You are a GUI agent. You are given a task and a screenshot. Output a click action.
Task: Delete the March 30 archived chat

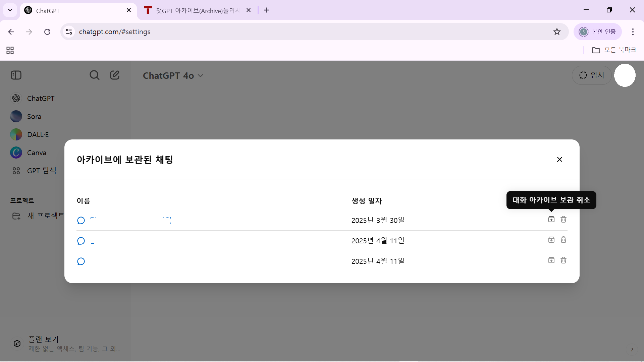563,220
